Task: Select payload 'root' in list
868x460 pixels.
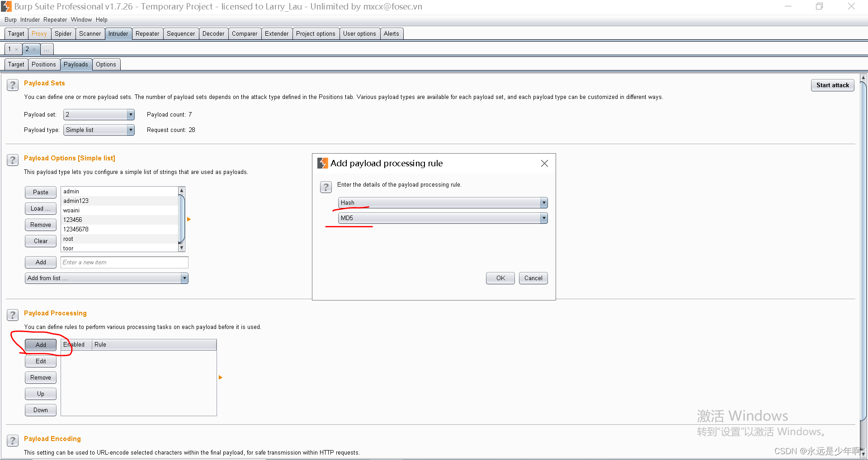Action: click(120, 239)
